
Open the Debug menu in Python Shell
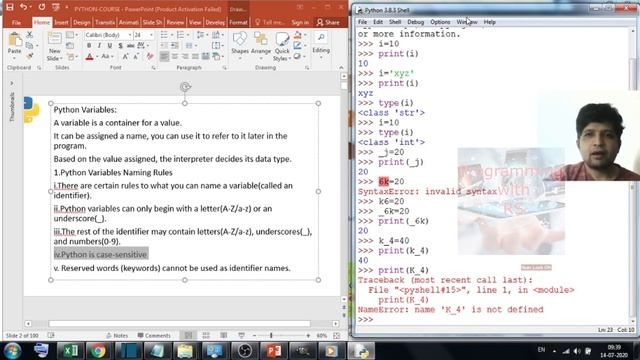coord(416,22)
